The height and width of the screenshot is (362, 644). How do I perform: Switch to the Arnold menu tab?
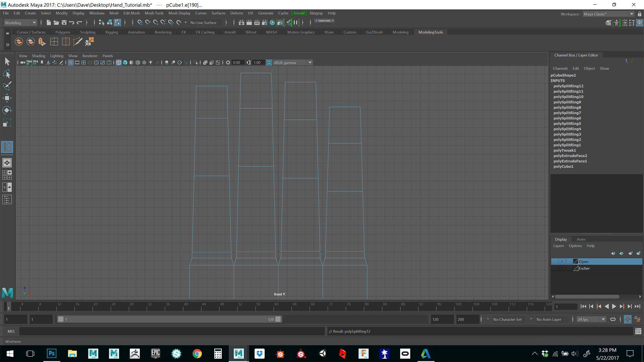298,13
